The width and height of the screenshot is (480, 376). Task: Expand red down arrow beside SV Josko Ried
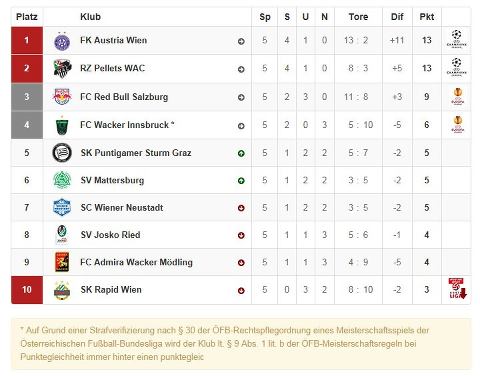[x=241, y=235]
